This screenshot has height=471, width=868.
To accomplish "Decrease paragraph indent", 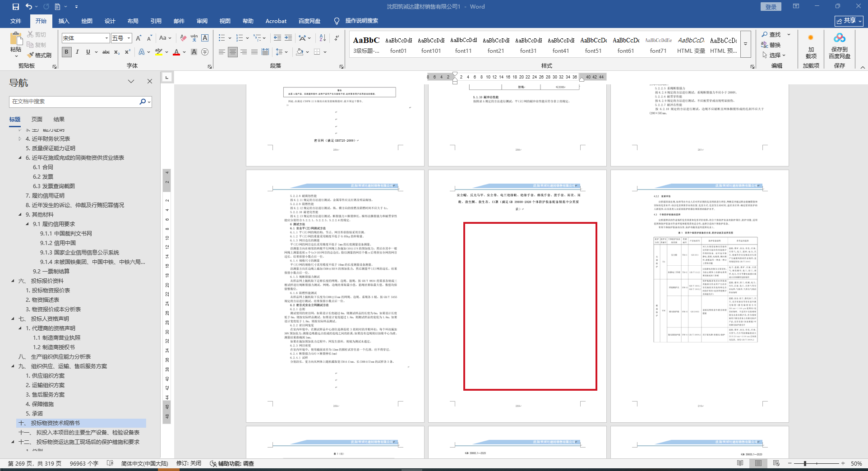I will (277, 38).
